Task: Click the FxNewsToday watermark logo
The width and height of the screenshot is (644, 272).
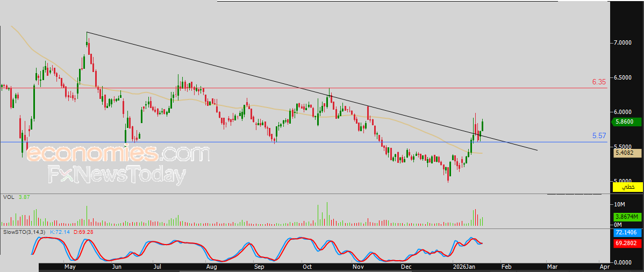Action: click(x=116, y=175)
